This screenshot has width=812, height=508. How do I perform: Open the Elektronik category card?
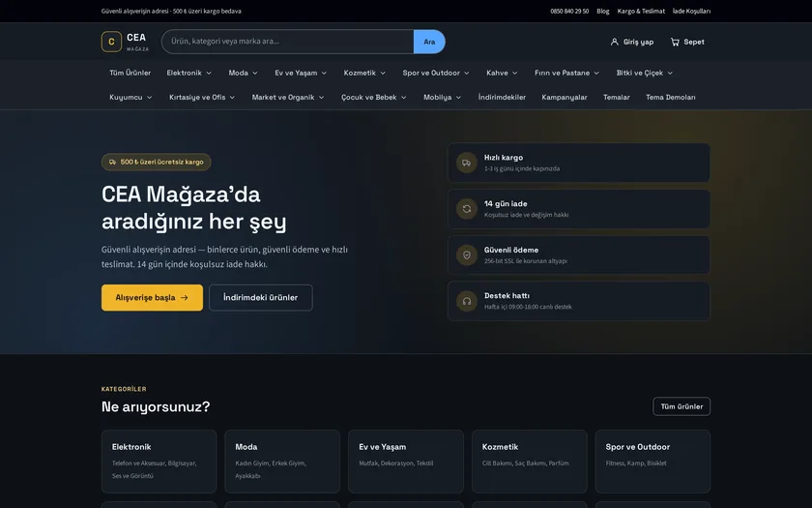(x=159, y=462)
